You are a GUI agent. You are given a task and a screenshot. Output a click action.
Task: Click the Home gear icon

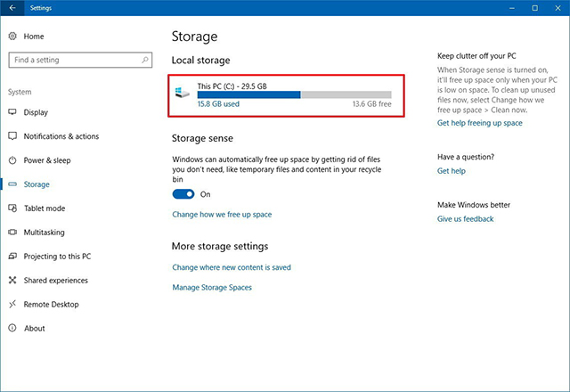12,36
